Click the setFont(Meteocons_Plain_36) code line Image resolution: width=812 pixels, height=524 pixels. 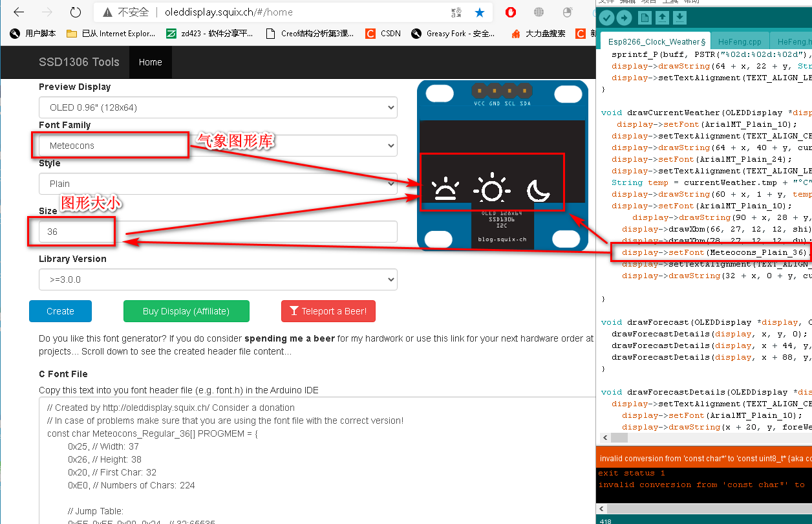(714, 252)
